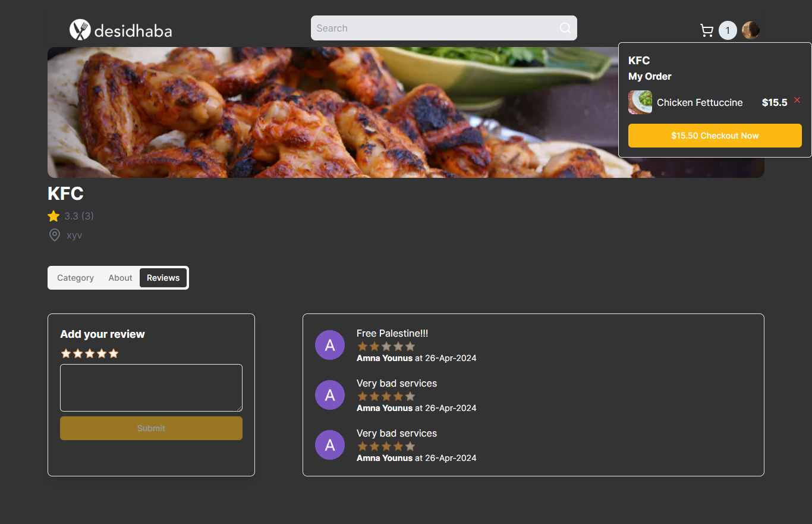Click the 'xyv' address text
Image resolution: width=812 pixels, height=524 pixels.
(74, 235)
